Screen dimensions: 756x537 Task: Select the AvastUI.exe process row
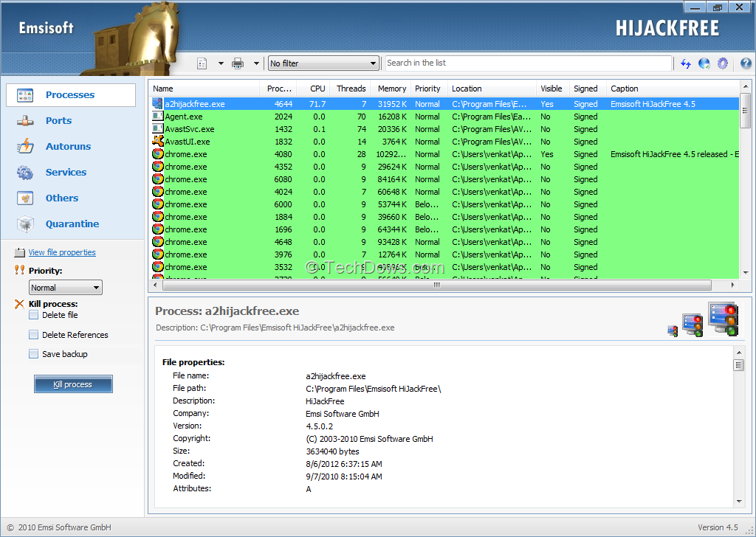(444, 142)
